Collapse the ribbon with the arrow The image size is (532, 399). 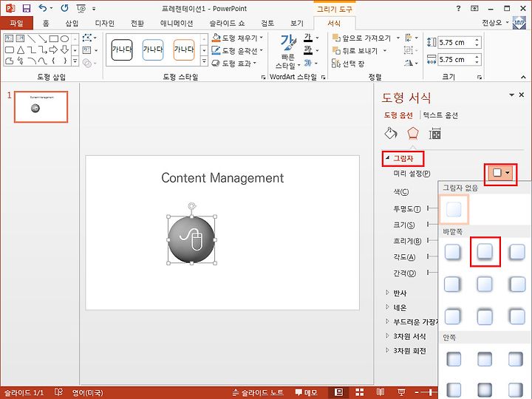pyautogui.click(x=523, y=78)
